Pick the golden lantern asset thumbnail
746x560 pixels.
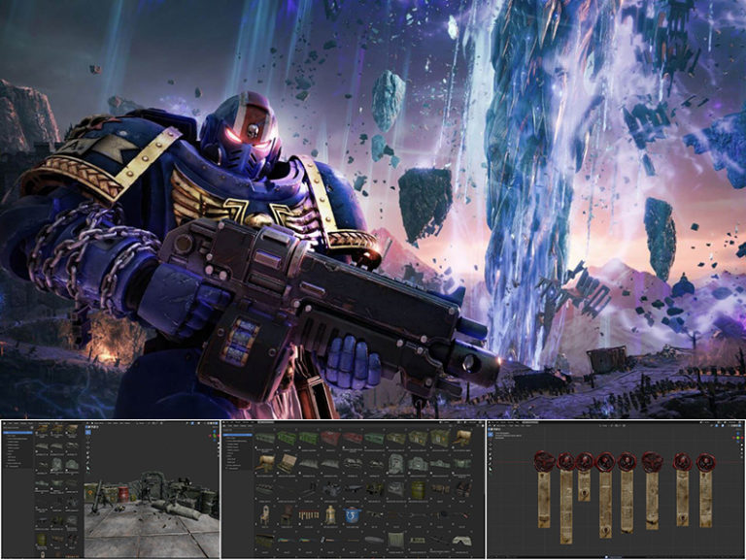(x=330, y=514)
